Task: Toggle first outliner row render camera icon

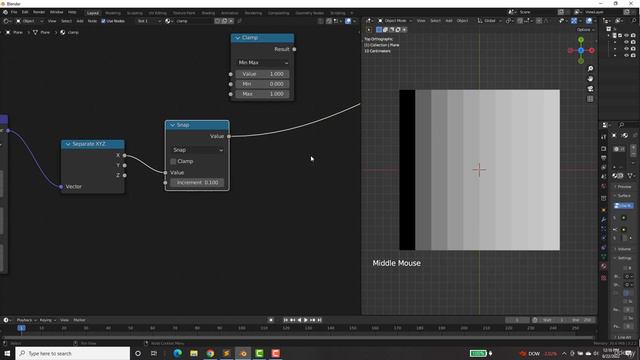Action: tap(633, 36)
